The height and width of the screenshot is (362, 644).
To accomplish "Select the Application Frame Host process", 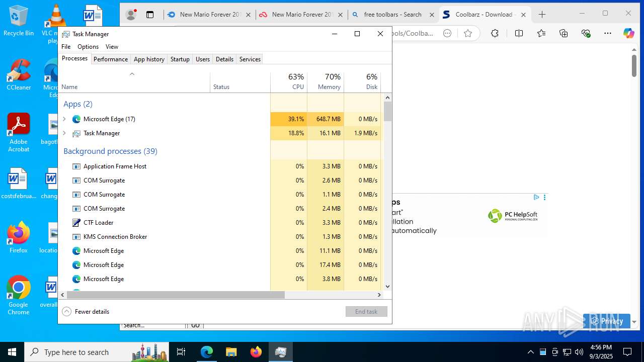I will click(220, 166).
